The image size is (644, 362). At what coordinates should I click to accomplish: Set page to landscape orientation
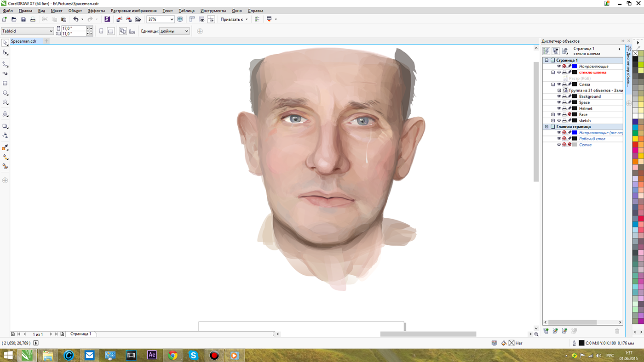(x=111, y=31)
